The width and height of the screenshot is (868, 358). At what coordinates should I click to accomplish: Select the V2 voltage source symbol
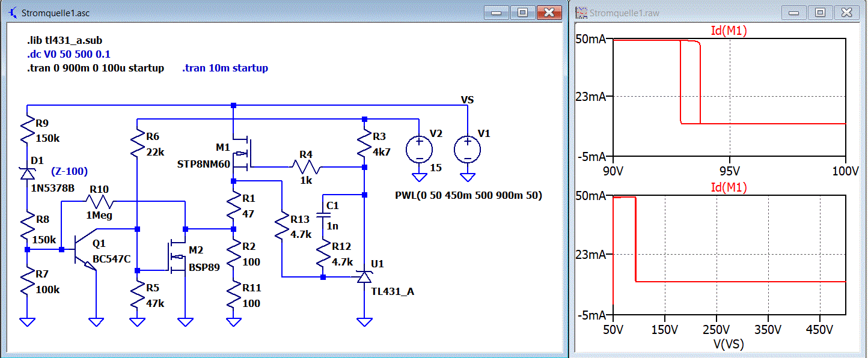coord(417,149)
